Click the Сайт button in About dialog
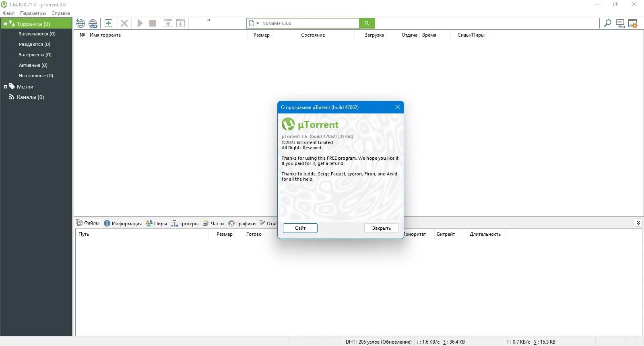The image size is (644, 346). click(300, 228)
